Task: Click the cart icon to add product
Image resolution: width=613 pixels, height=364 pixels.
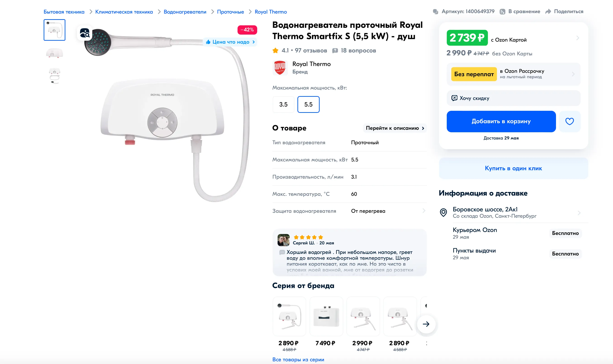Action: click(x=501, y=121)
